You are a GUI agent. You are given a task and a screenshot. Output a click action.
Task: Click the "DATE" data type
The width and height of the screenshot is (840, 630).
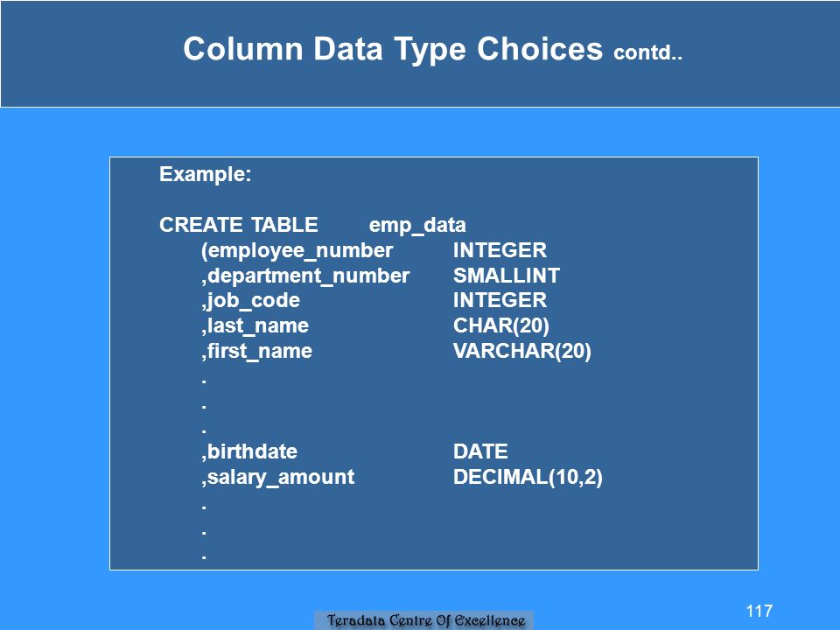coord(480,451)
